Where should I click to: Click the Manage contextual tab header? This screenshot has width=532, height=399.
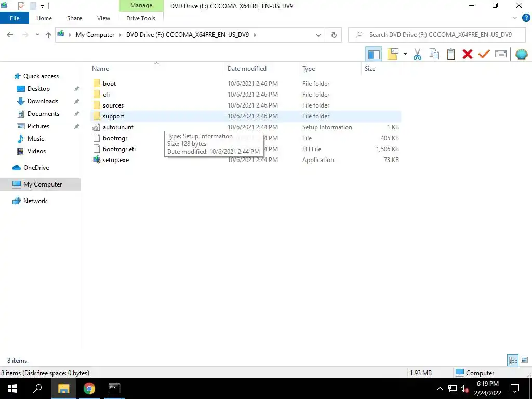point(141,5)
